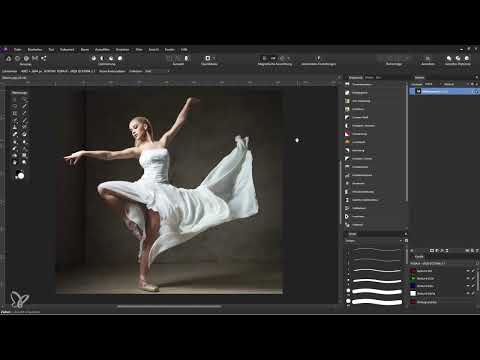Click the primary color swatch in tools panel
The height and width of the screenshot is (360, 480).
(21, 176)
